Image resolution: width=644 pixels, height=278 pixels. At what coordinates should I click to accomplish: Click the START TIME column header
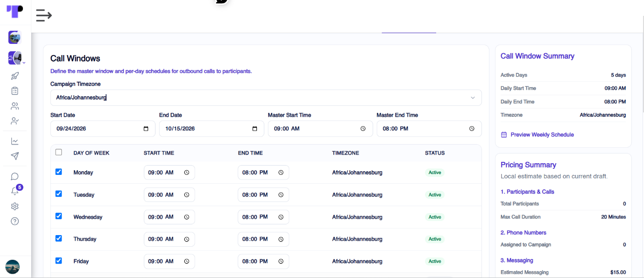[x=159, y=153]
